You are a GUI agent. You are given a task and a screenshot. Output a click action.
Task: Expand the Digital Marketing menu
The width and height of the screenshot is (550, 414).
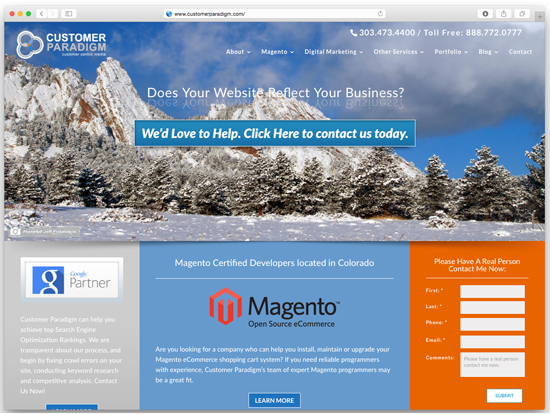coord(334,52)
